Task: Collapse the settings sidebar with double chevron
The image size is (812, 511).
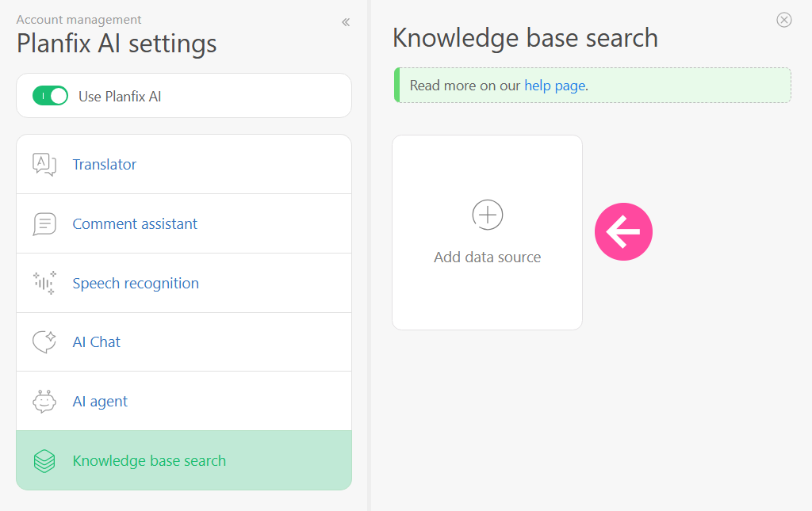Action: 346,22
